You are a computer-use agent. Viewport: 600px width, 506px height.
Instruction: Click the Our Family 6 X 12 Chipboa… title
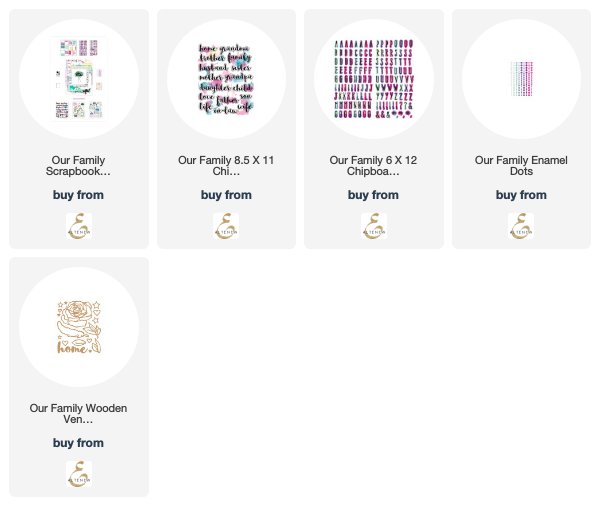(373, 166)
